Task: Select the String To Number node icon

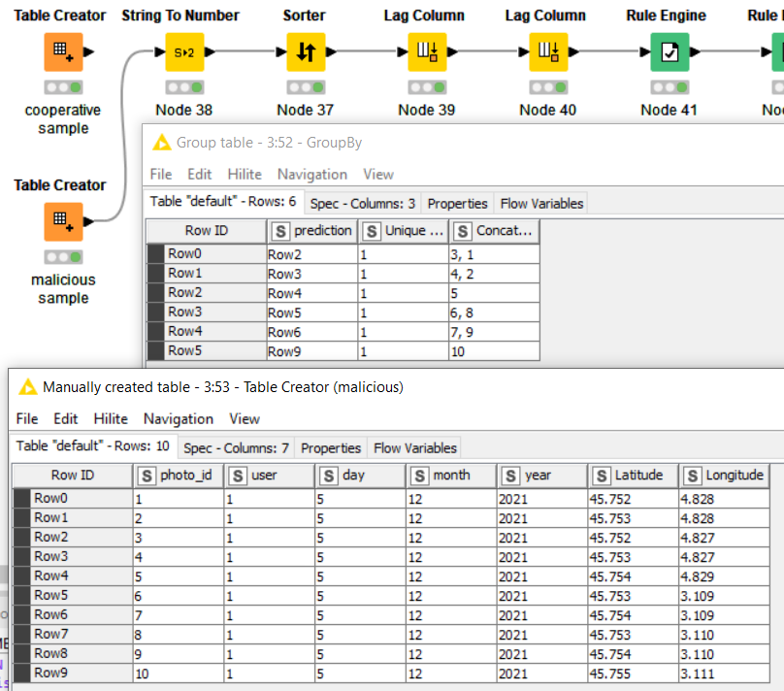Action: (x=184, y=52)
